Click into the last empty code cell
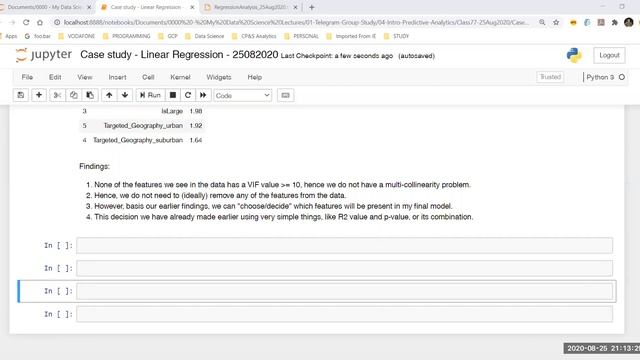This screenshot has height=360, width=640. pos(344,314)
